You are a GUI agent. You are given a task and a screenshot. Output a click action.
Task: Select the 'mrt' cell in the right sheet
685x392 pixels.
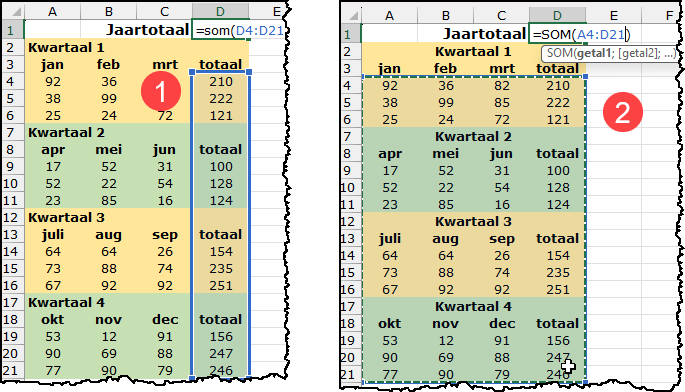pyautogui.click(x=501, y=69)
